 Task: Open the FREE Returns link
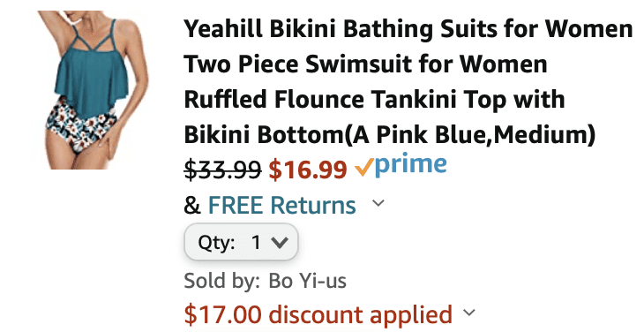click(x=281, y=205)
